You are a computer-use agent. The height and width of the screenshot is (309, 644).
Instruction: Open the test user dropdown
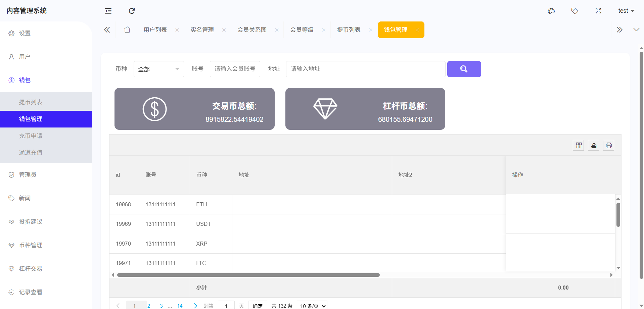coord(626,11)
